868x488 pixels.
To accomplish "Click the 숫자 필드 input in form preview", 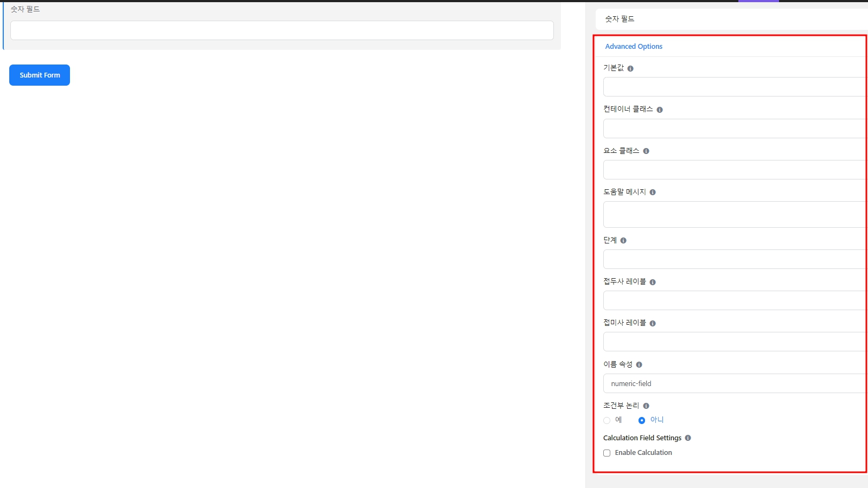I will [x=282, y=30].
